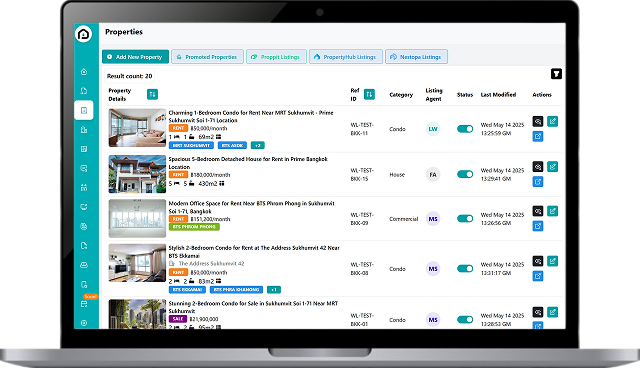Open the filter icon above the Actions column

(556, 74)
